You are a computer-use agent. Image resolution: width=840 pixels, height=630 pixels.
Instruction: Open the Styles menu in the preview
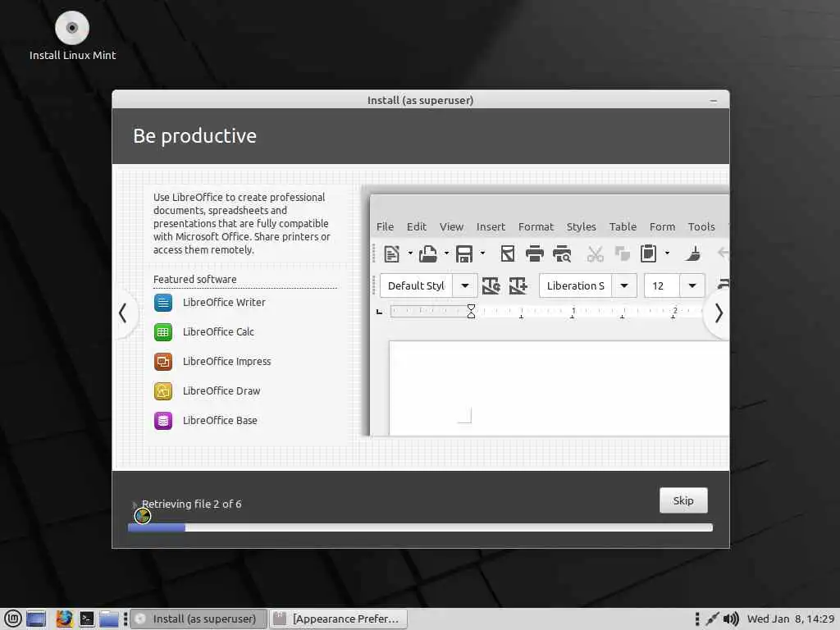[582, 226]
